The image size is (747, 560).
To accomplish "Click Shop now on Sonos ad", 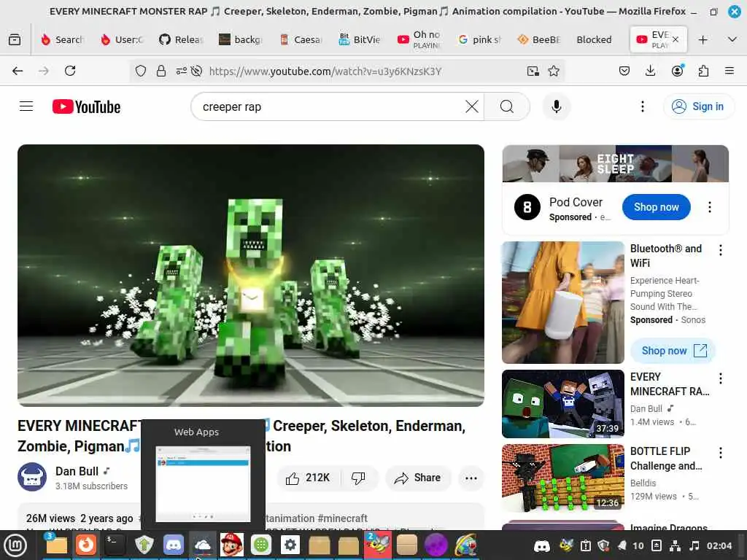I will coord(673,351).
